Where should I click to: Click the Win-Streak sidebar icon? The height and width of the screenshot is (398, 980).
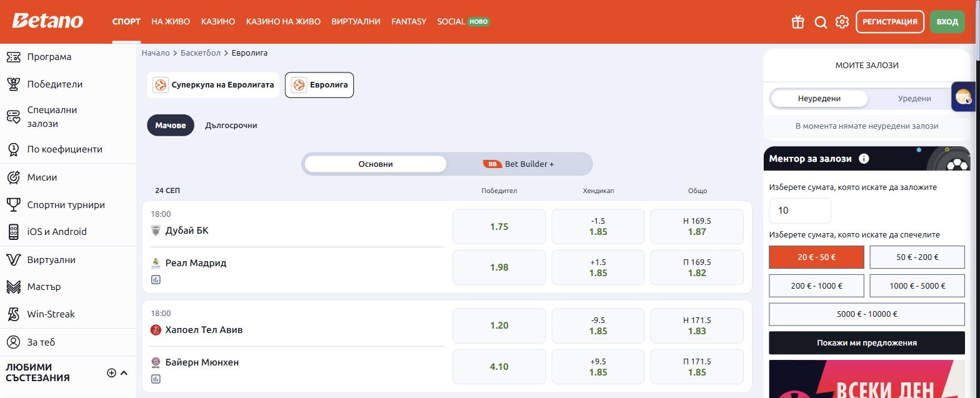[13, 314]
